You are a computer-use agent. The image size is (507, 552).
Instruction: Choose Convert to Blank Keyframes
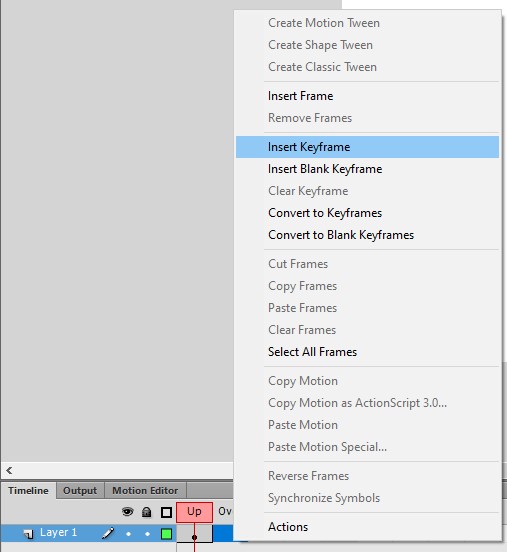[x=367, y=235]
